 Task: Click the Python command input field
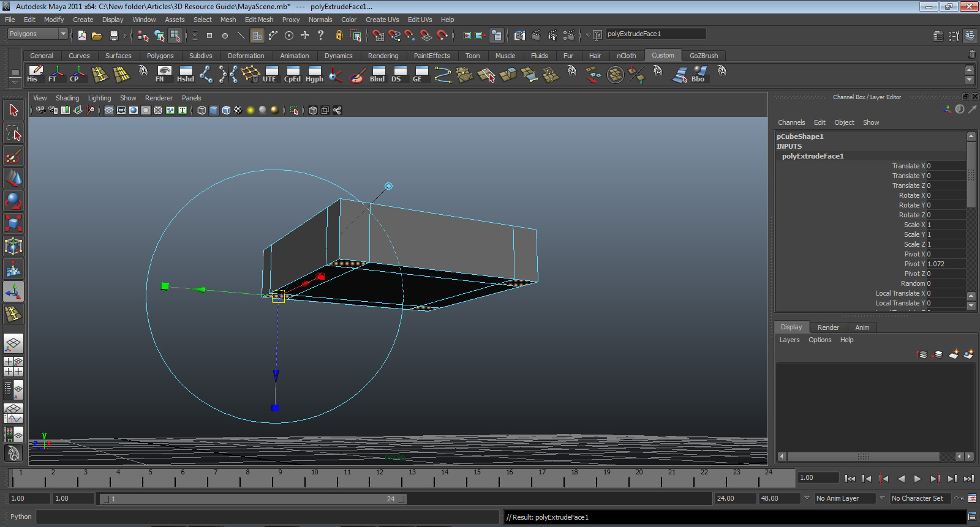click(x=267, y=517)
